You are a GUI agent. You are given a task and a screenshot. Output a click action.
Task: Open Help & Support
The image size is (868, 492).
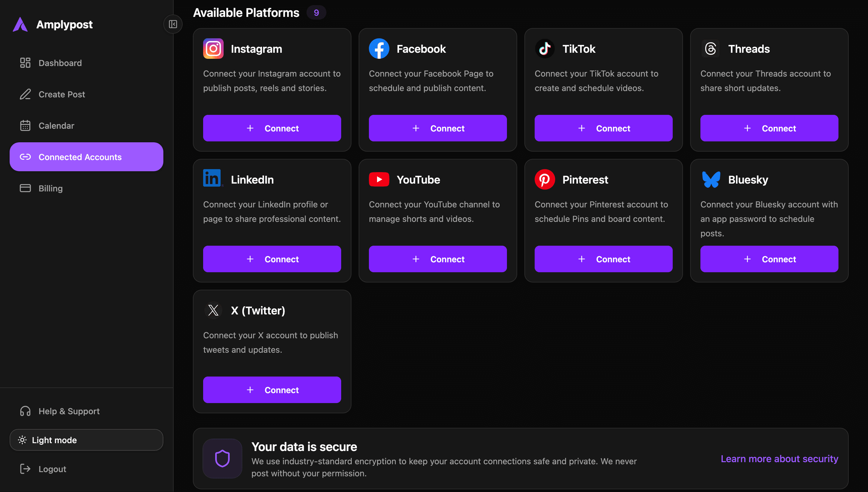pos(86,411)
